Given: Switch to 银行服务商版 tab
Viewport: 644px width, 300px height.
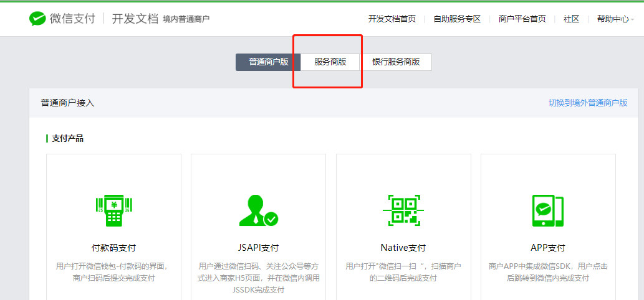Looking at the screenshot, I should (396, 62).
